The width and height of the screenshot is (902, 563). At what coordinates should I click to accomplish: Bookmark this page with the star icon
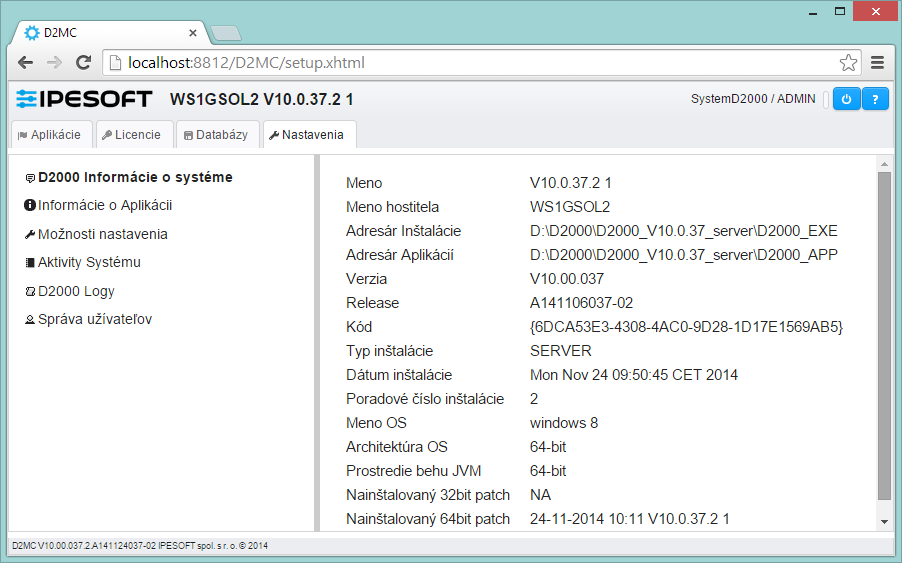coord(848,63)
